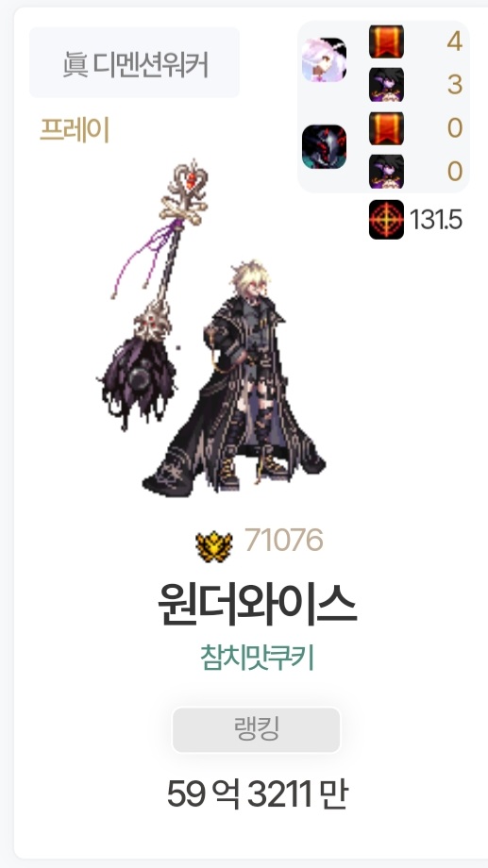
Task: Click the bottom purple-haired icon with count 0
Action: click(x=386, y=171)
